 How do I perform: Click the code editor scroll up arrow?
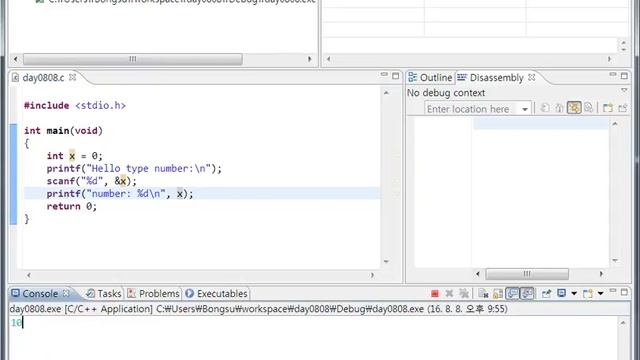tap(386, 93)
